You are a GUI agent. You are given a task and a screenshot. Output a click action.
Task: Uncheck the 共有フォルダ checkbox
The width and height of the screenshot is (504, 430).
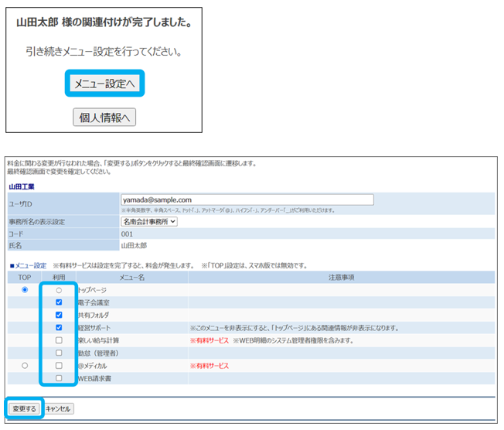pos(59,315)
